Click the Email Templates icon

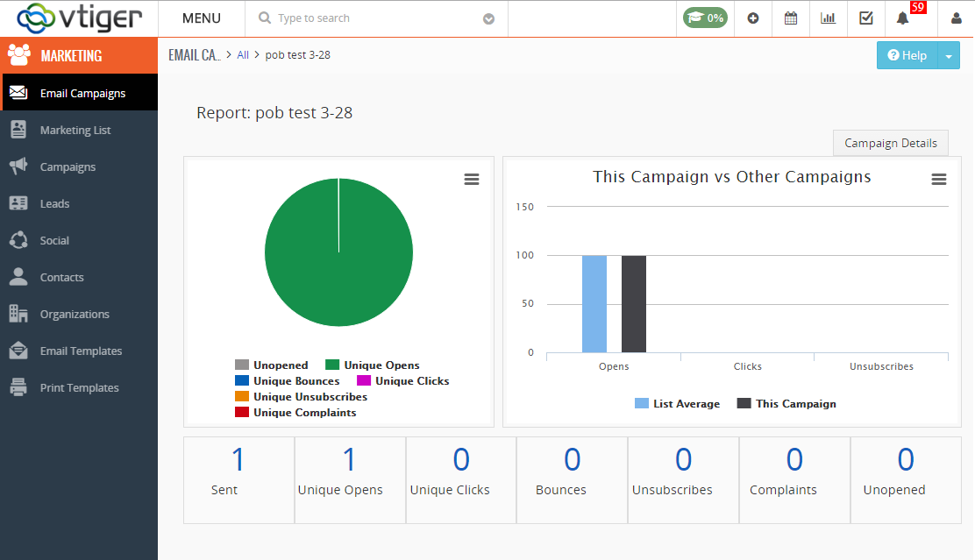pos(18,351)
